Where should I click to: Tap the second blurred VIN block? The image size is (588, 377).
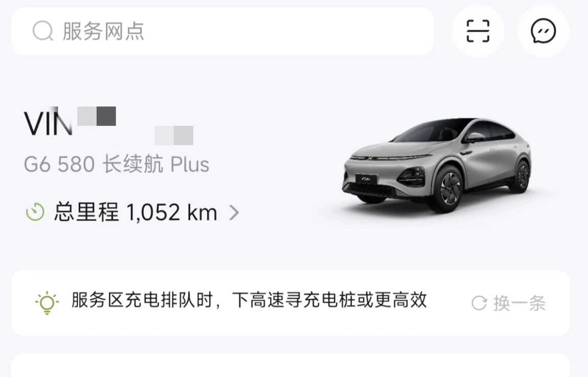(x=174, y=136)
